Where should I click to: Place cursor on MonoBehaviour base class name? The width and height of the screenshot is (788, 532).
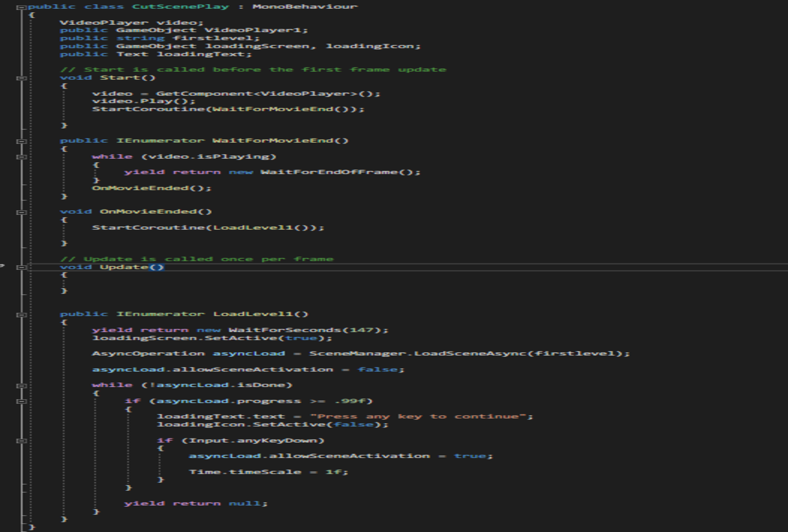click(305, 7)
